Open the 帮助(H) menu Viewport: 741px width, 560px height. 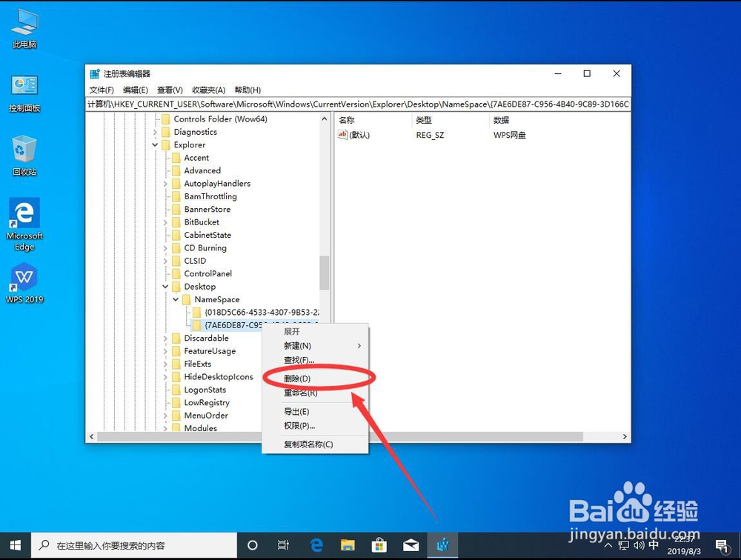(247, 90)
